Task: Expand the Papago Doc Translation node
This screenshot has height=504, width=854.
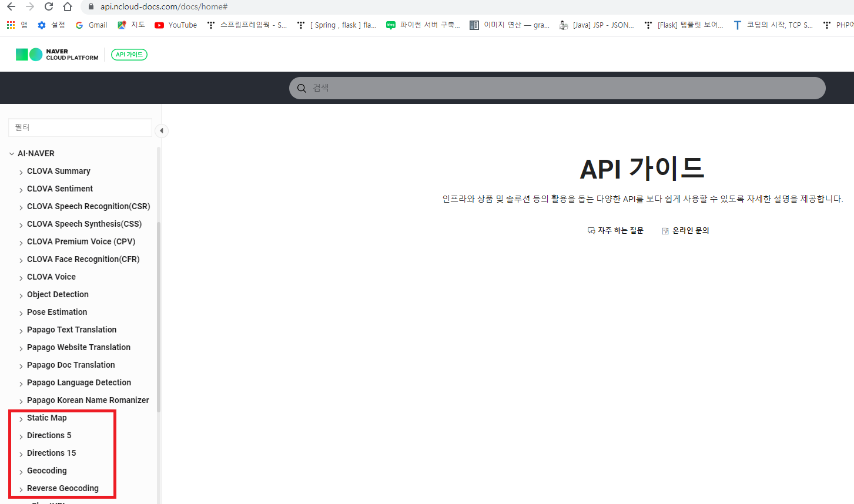Action: point(21,366)
